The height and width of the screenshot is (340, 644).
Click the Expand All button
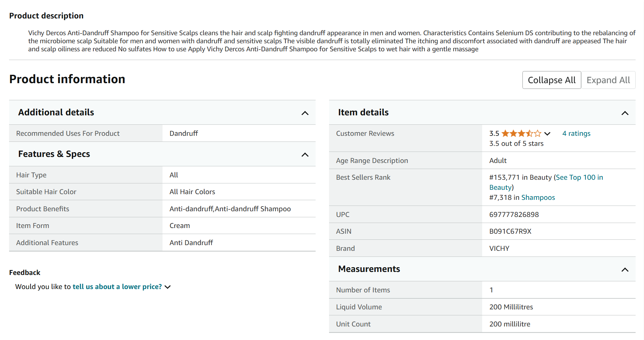click(608, 80)
